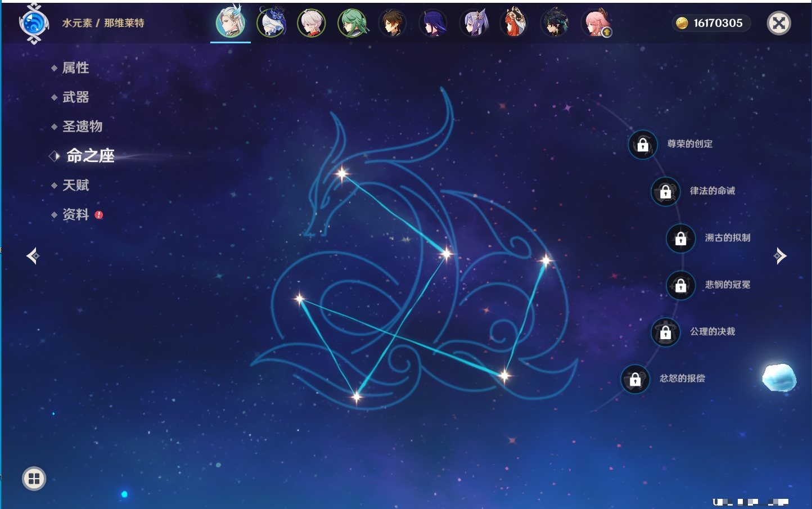Click the red alert badge beside 资料

pyautogui.click(x=99, y=215)
